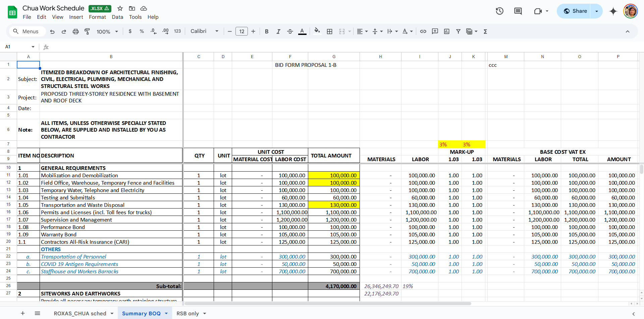Open the File menu
Image resolution: width=644 pixels, height=319 pixels.
point(27,17)
